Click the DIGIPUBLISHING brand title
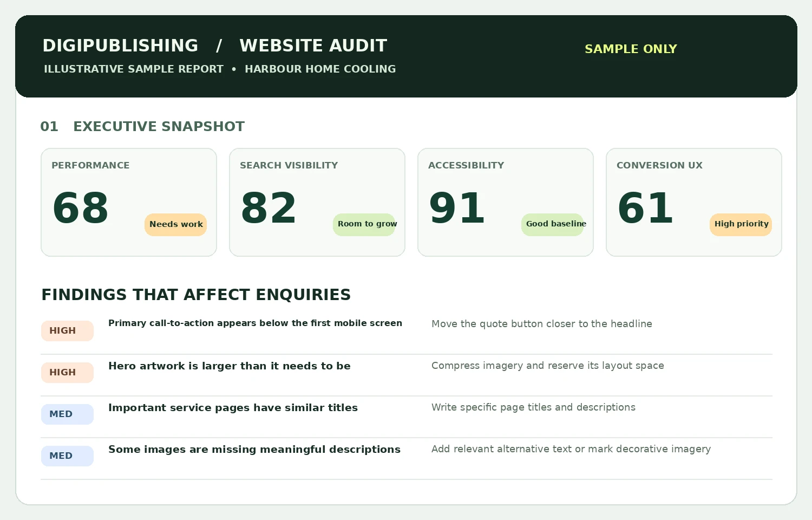Viewport: 812px width, 520px height. [x=120, y=45]
